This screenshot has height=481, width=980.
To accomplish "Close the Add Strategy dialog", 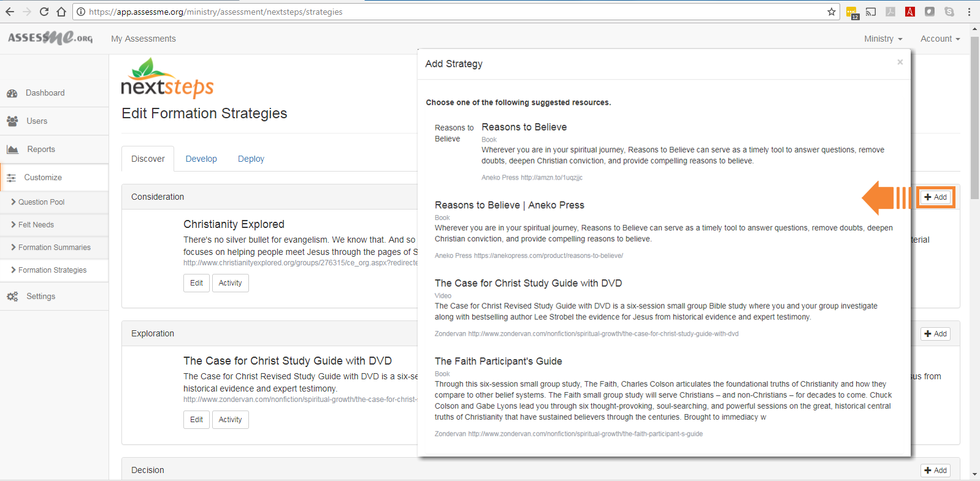I will point(900,62).
